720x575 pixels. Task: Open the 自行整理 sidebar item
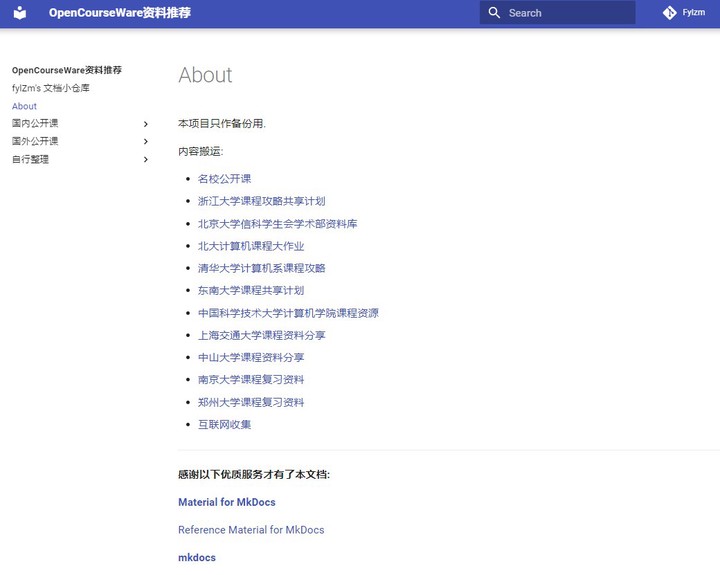pos(30,159)
